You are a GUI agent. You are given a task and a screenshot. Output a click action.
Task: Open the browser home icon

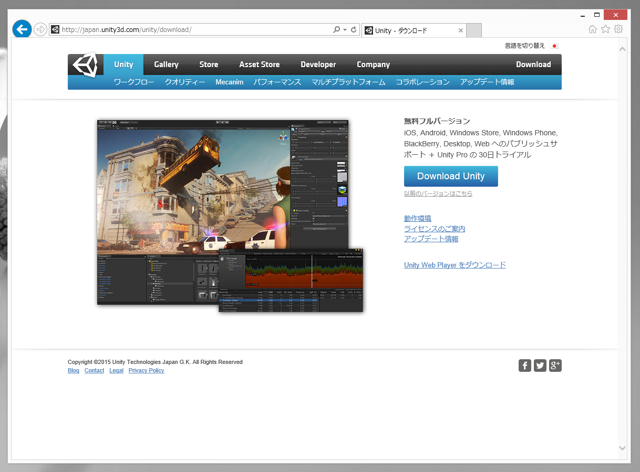592,29
